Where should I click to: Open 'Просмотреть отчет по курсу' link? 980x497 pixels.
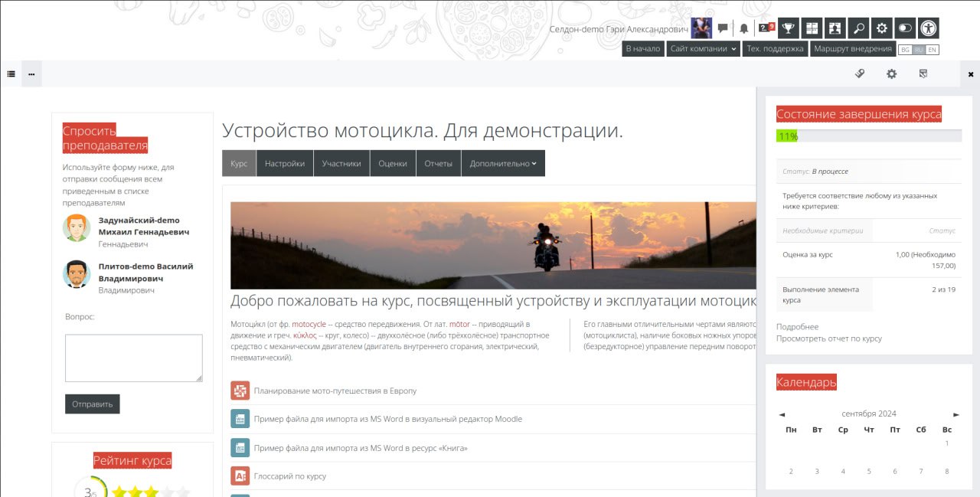[829, 338]
